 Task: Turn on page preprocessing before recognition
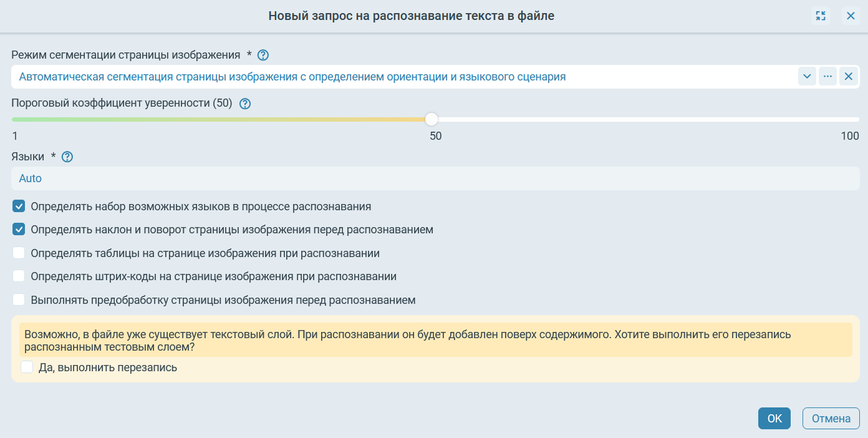click(x=19, y=300)
